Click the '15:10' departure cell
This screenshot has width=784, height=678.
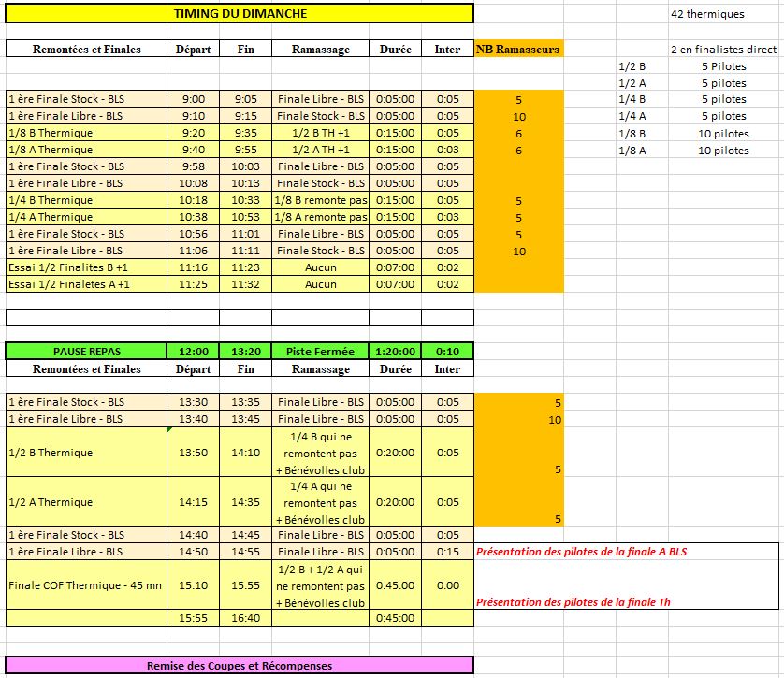[193, 585]
